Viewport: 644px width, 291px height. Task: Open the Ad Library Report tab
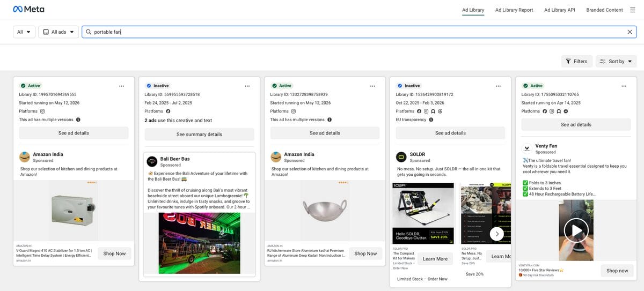[514, 10]
